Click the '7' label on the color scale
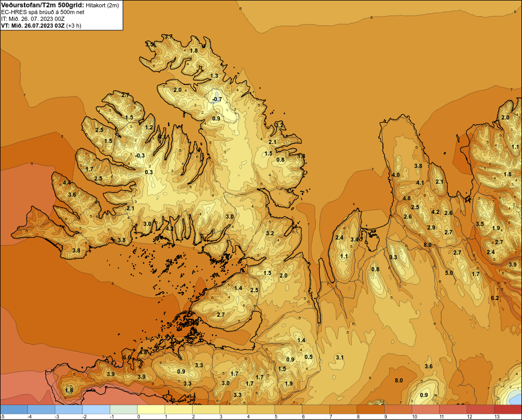Screen dimensions: 522x420 tap(331, 417)
